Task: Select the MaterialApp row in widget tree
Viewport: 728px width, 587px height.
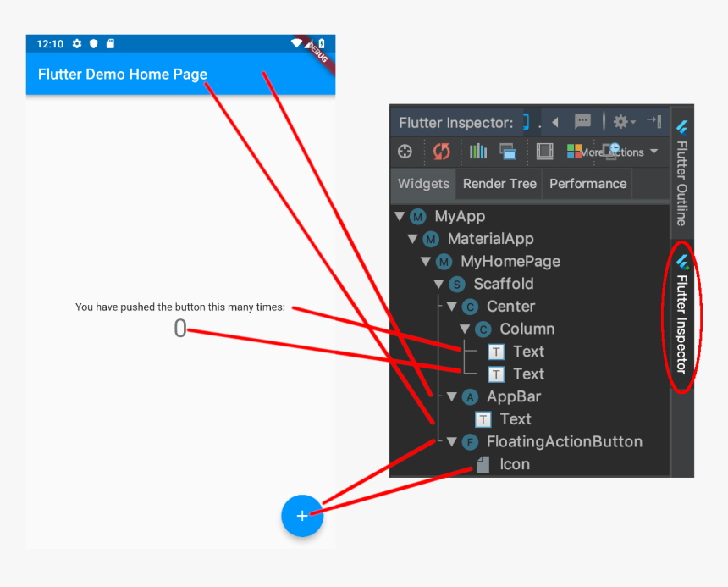Action: pos(530,239)
